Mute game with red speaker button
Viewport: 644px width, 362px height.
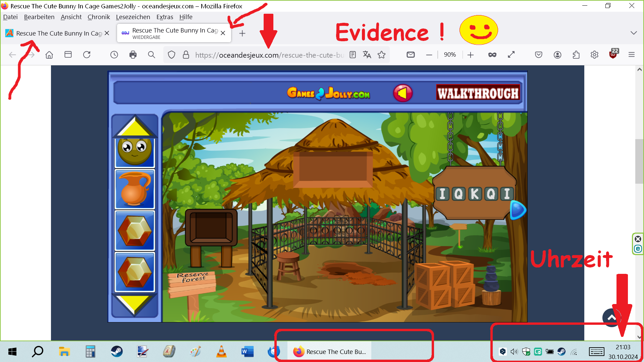pyautogui.click(x=402, y=93)
